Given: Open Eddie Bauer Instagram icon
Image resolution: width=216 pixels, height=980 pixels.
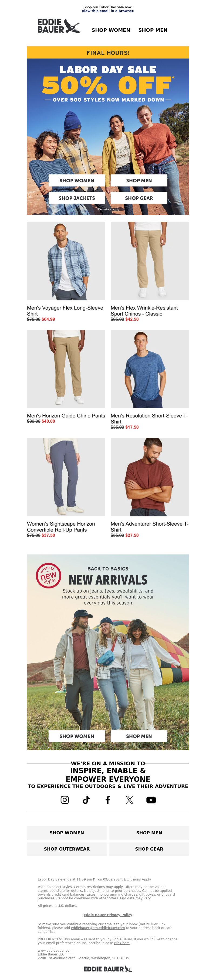Looking at the screenshot, I should click(x=65, y=800).
